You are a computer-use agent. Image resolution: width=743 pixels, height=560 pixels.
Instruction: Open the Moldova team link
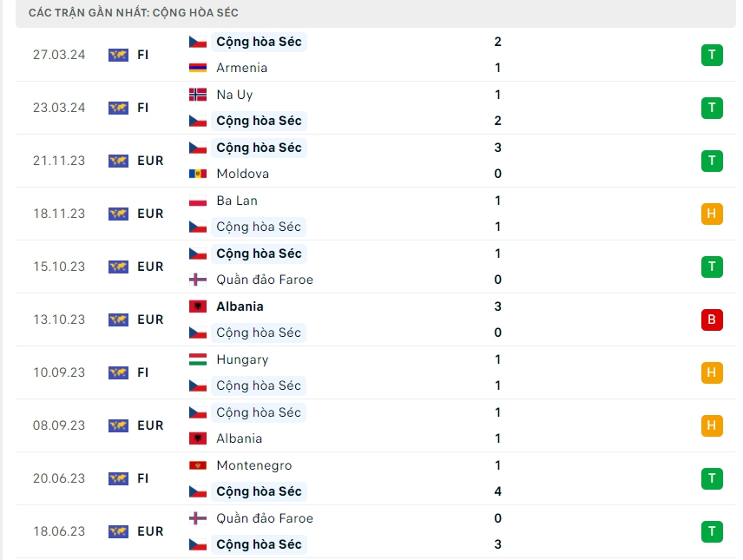click(x=242, y=174)
